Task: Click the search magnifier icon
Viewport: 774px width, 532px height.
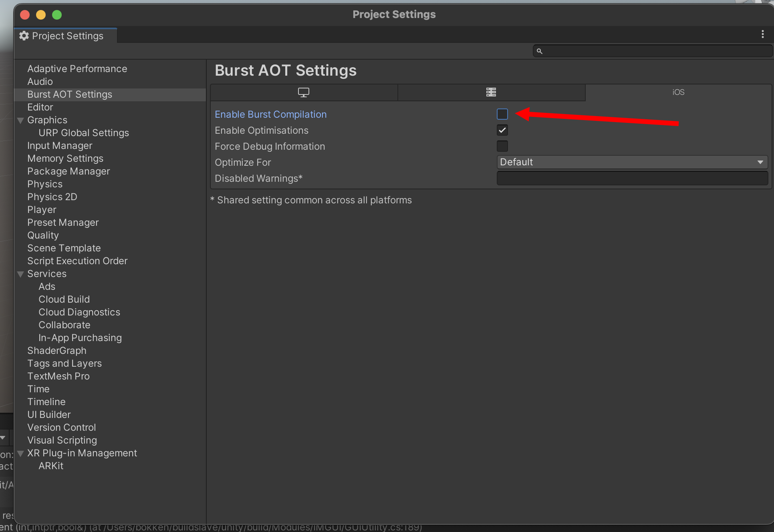Action: [540, 51]
